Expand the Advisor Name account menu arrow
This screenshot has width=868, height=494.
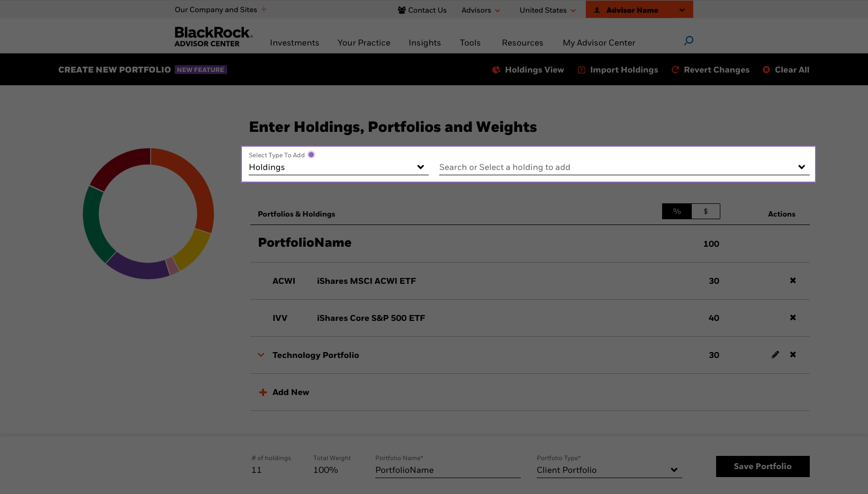tap(682, 10)
